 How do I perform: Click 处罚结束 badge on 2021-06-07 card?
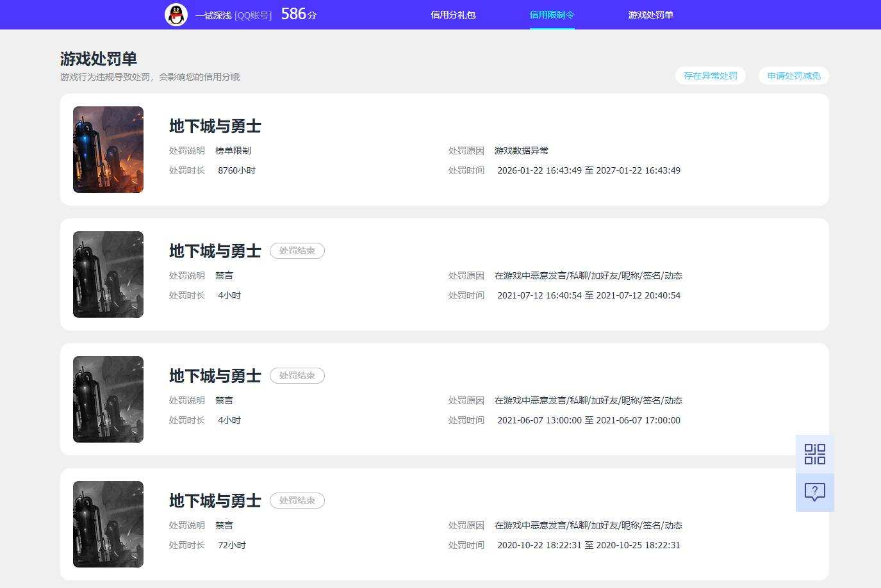pos(297,376)
